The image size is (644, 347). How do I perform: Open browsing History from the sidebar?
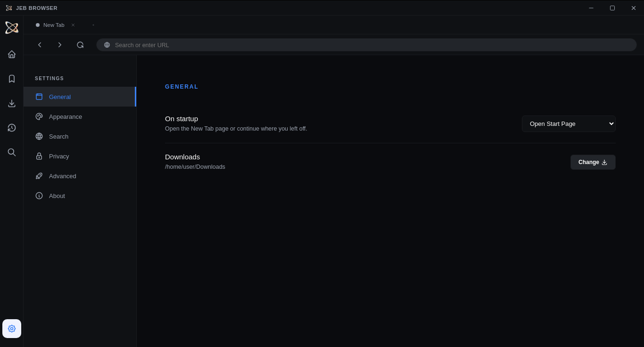11,127
